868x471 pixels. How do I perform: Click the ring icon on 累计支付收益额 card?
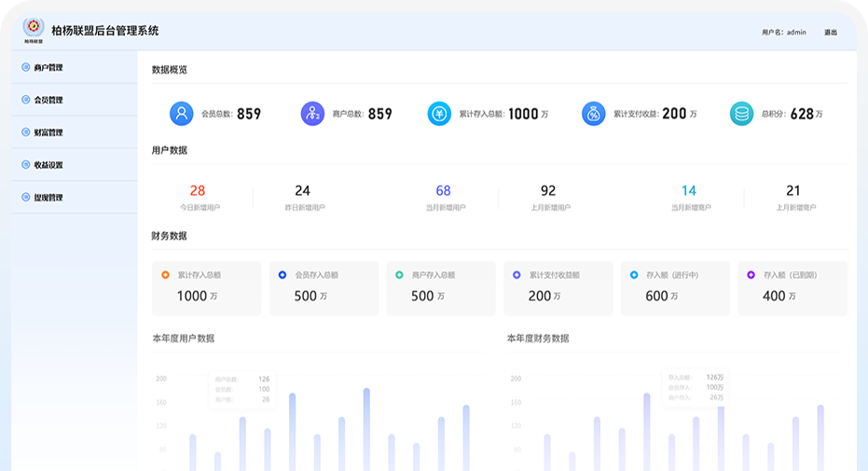coord(517,274)
